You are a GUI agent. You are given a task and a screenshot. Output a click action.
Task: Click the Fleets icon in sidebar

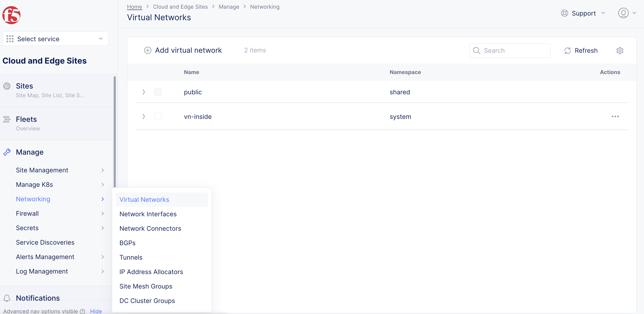tap(7, 119)
